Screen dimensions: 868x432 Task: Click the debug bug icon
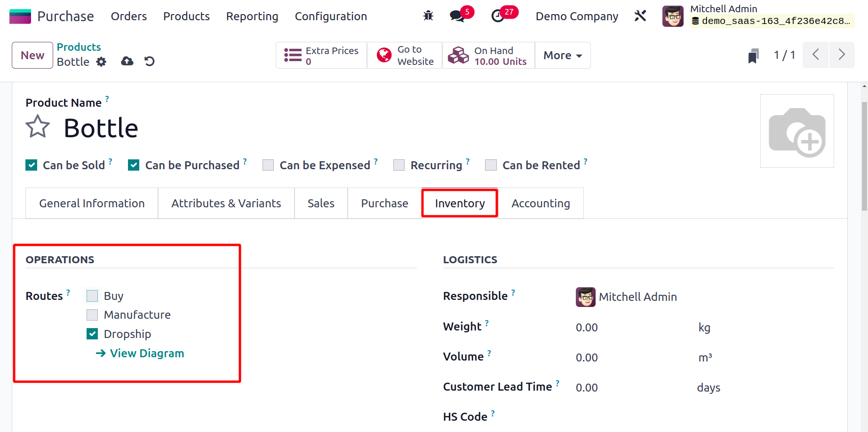(428, 16)
